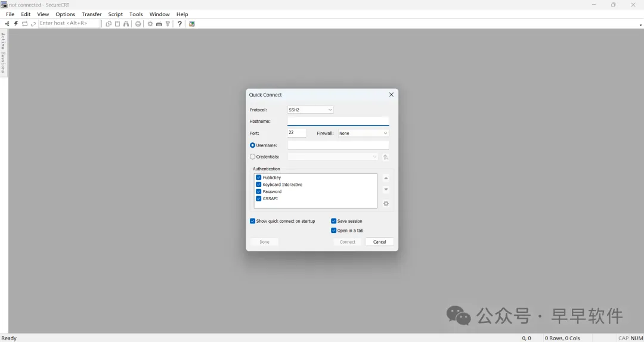
Task: Open the Credentials dropdown list
Action: point(333,157)
